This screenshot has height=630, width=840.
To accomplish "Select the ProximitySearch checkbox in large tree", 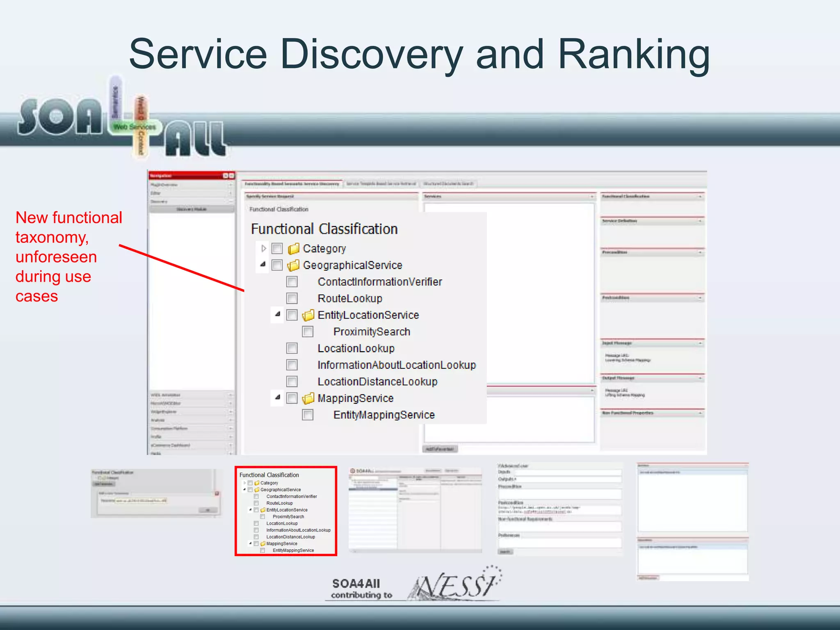I will pyautogui.click(x=308, y=331).
